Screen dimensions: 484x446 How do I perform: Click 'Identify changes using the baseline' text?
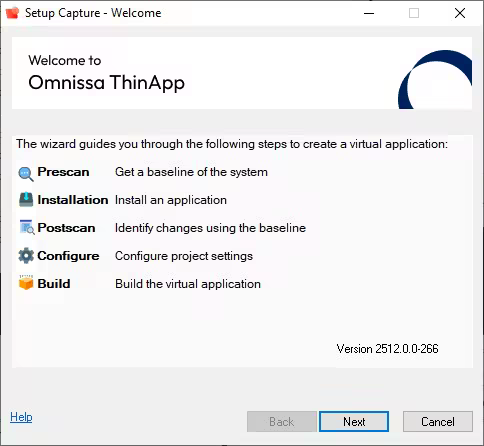[210, 228]
